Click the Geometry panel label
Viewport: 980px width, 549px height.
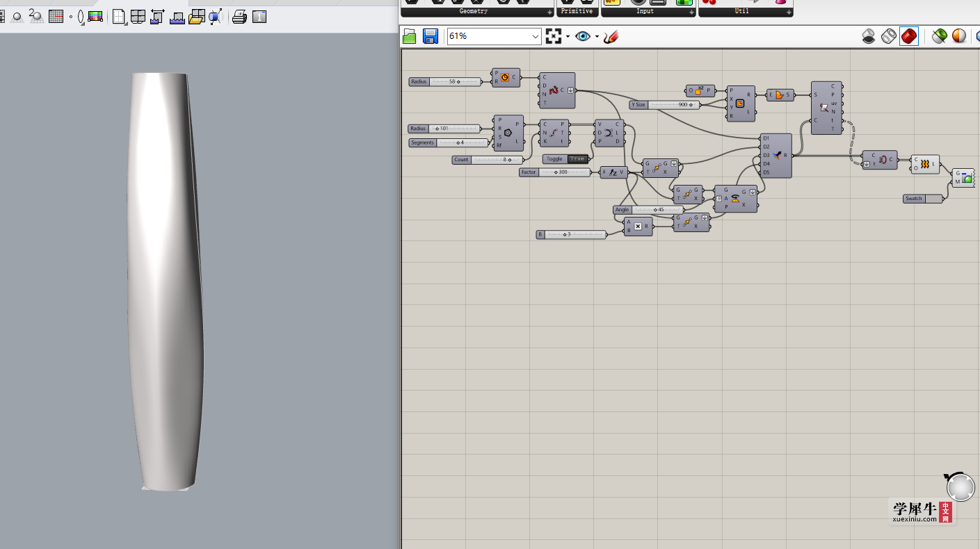[x=474, y=12]
